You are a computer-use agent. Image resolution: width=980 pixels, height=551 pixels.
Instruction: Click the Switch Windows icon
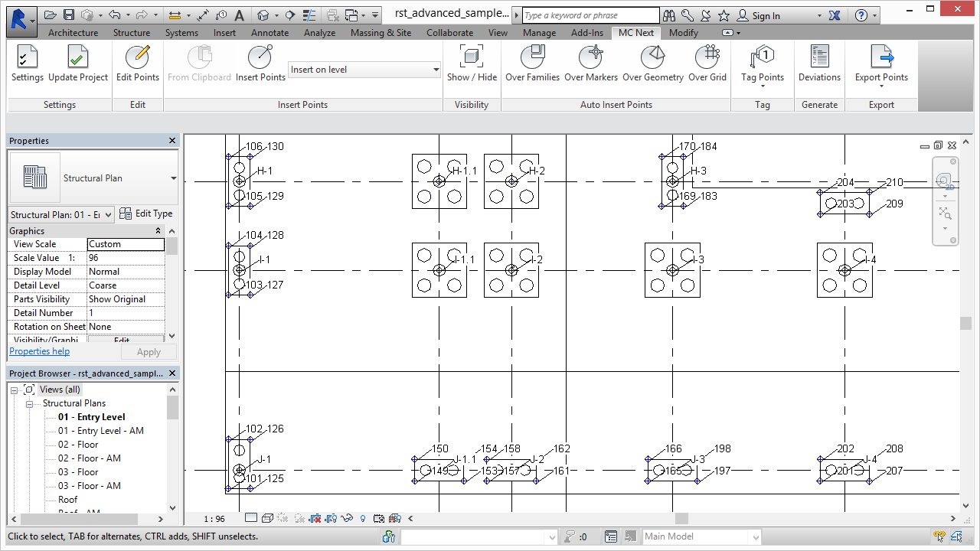351,15
